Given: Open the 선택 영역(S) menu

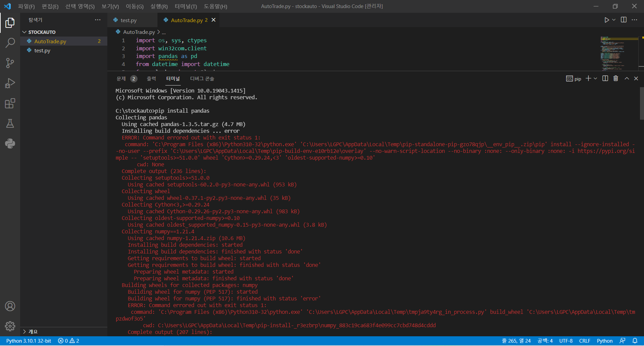Looking at the screenshot, I should coord(80,6).
